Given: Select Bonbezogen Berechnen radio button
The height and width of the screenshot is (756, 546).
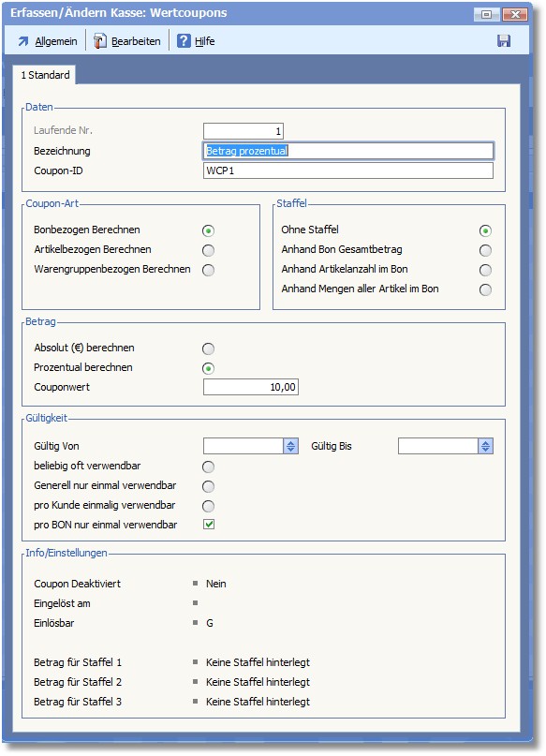Looking at the screenshot, I should pos(208,231).
